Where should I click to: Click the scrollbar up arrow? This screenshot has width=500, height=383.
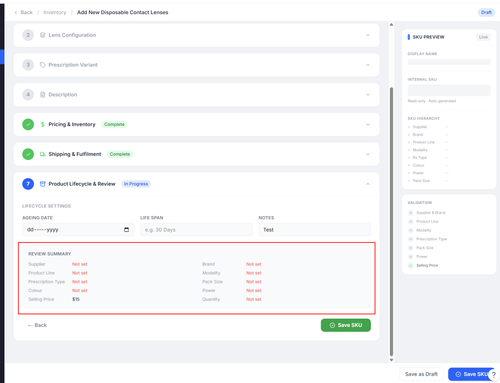tap(391, 25)
